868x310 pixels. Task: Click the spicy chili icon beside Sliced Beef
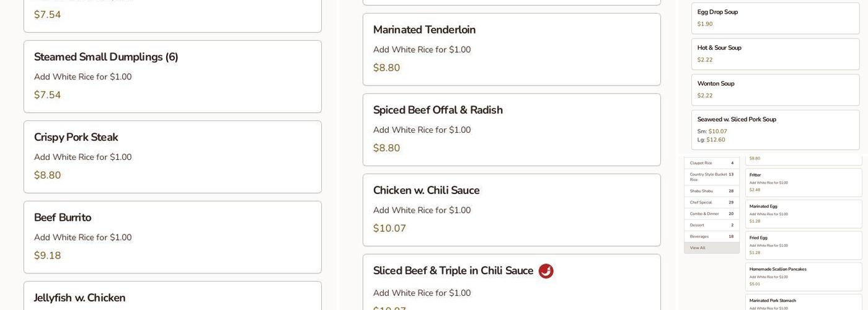coord(546,271)
